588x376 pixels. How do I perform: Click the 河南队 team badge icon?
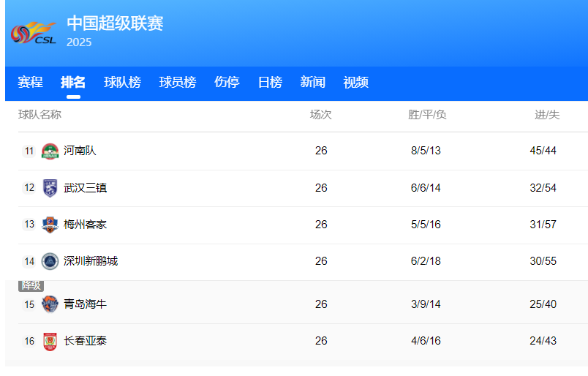pos(50,151)
